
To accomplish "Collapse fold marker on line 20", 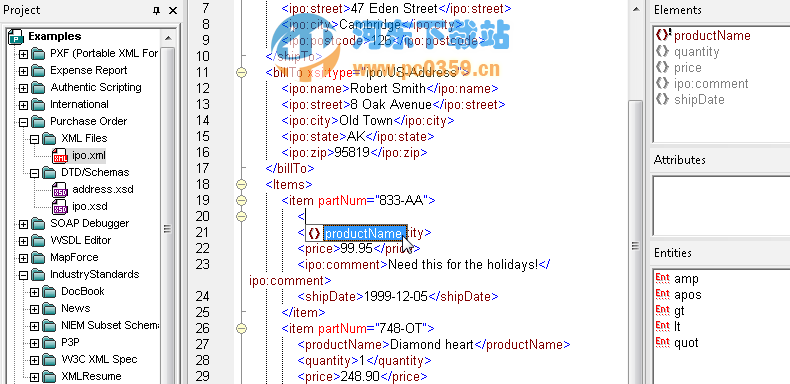I will [242, 217].
